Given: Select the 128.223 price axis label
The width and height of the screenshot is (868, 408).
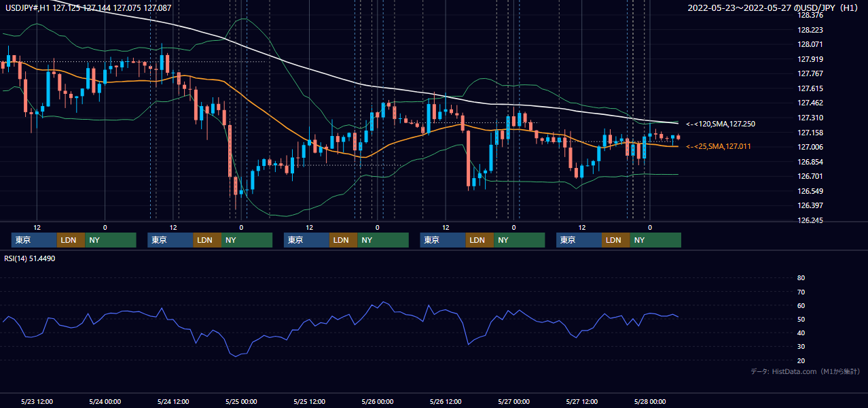Looking at the screenshot, I should 810,30.
